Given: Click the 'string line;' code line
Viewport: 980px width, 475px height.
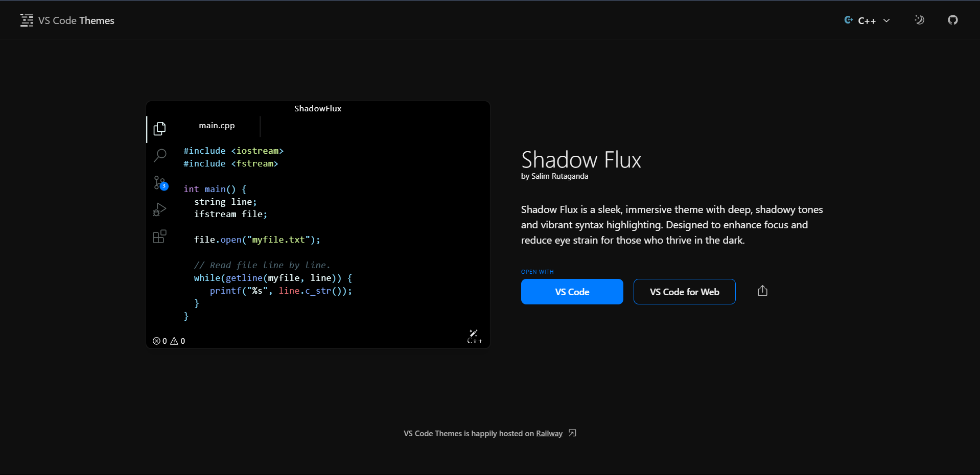Looking at the screenshot, I should 225,202.
